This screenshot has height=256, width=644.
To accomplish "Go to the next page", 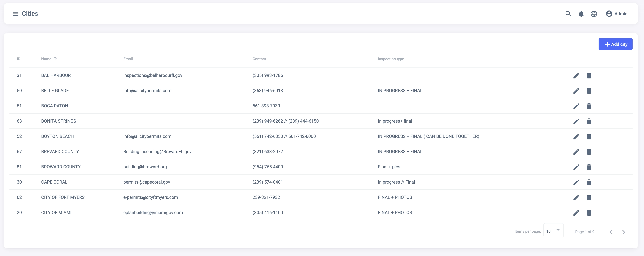I will point(624,232).
